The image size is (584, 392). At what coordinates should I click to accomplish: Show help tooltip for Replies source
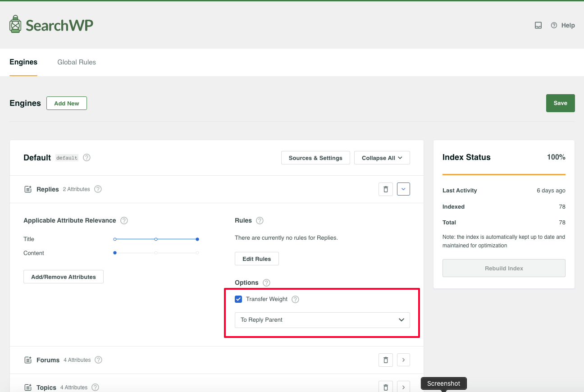pos(98,189)
